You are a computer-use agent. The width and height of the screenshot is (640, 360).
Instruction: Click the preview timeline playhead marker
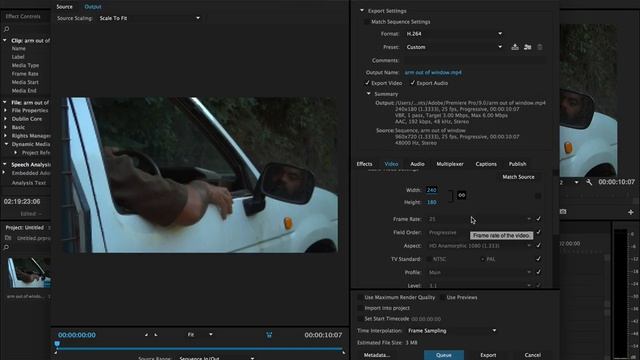tap(57, 344)
